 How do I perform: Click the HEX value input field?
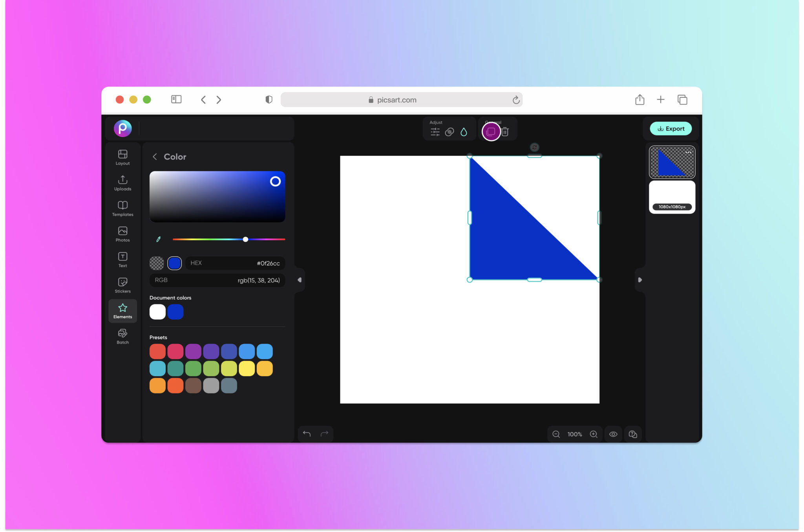pyautogui.click(x=236, y=263)
